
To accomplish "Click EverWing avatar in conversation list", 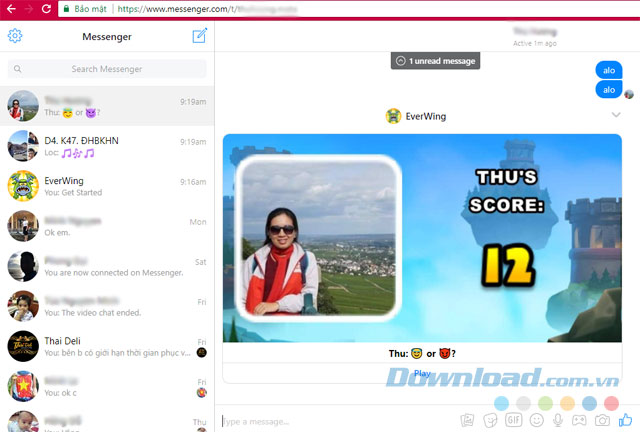I will click(23, 186).
